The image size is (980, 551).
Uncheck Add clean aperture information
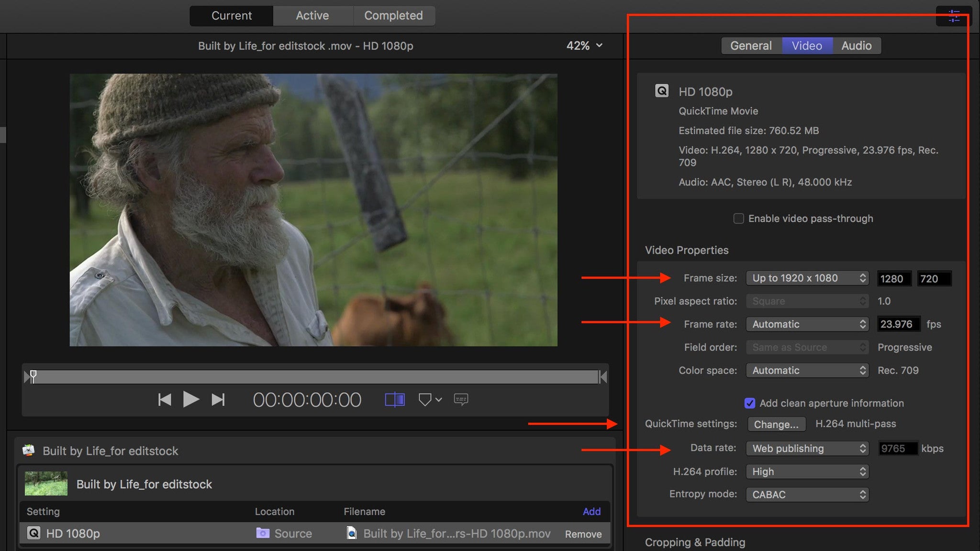click(750, 403)
